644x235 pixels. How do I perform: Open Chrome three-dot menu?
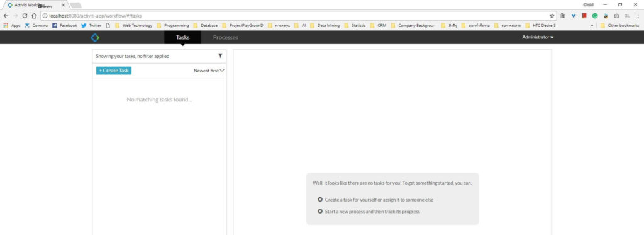[x=638, y=16]
